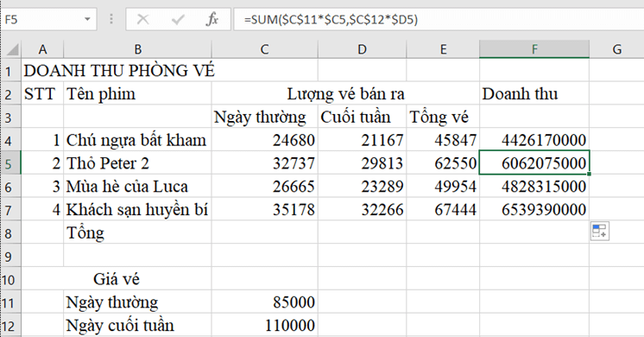Select column B header
This screenshot has width=644, height=337.
coord(137,49)
